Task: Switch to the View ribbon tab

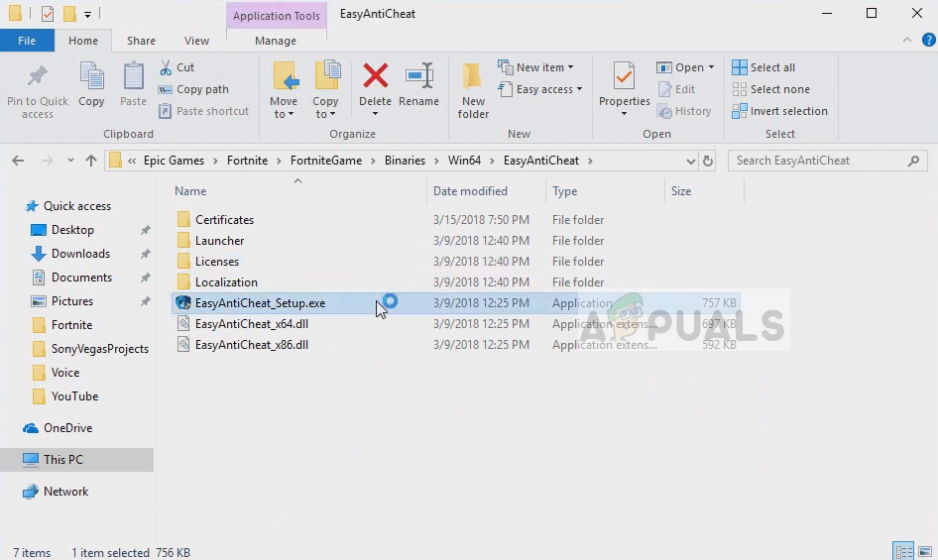Action: (x=196, y=41)
